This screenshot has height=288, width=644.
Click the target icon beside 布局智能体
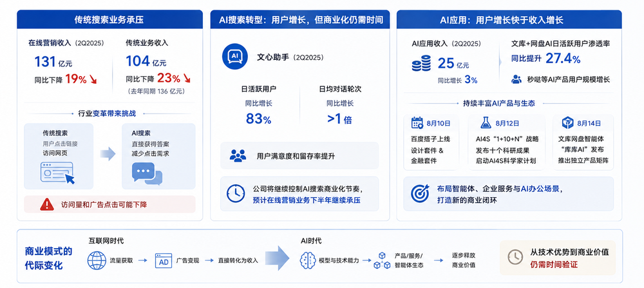coord(420,193)
